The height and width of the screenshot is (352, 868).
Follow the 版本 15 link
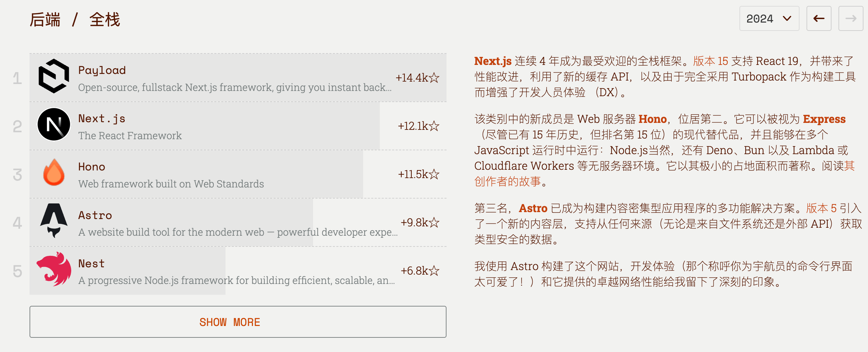710,61
